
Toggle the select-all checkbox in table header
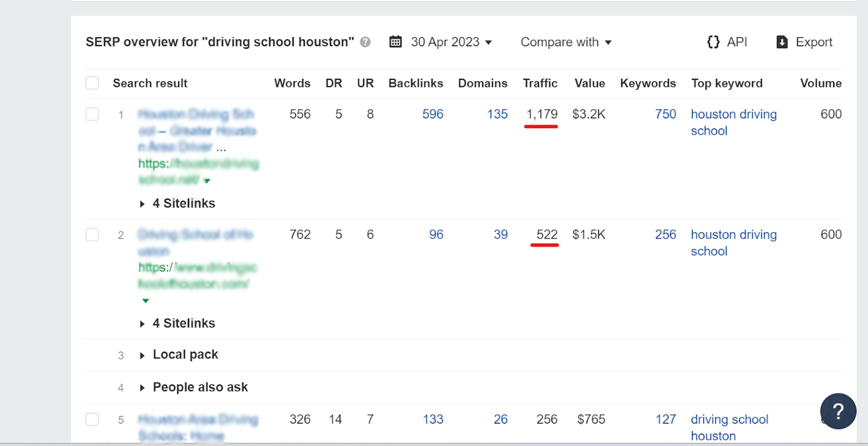point(92,83)
